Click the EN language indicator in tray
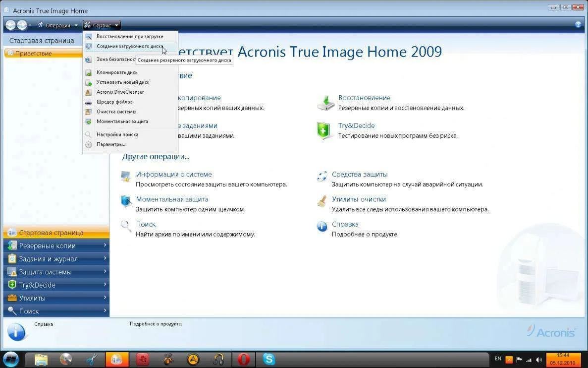Screen dimensions: 588x368 tap(498, 359)
